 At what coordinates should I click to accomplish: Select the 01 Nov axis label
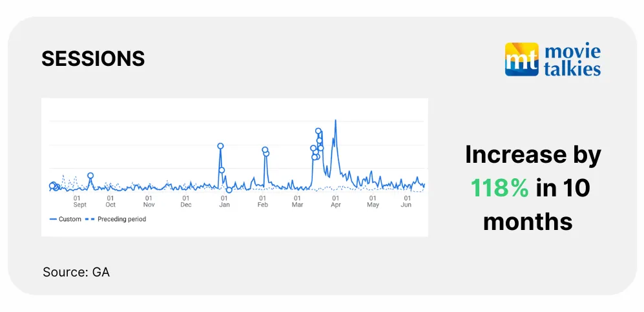[149, 202]
